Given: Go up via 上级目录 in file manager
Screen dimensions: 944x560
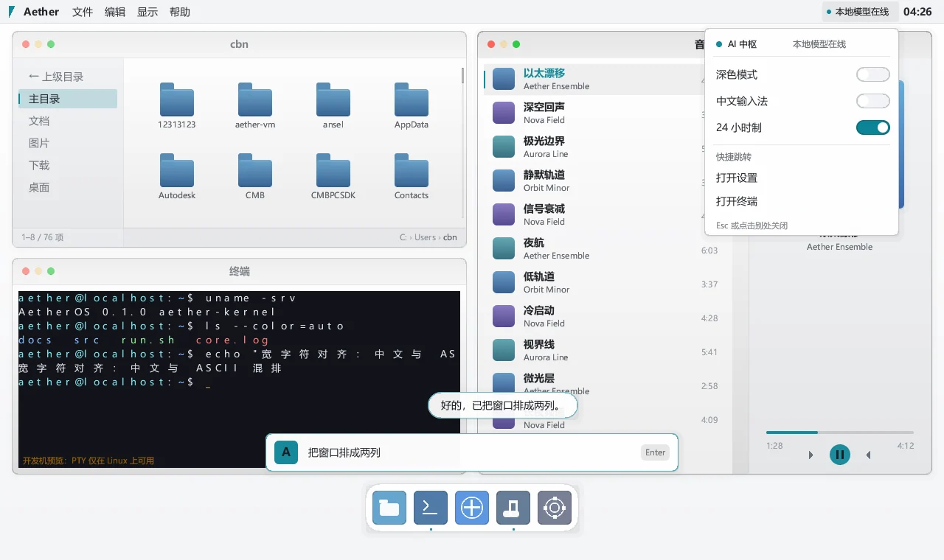Looking at the screenshot, I should (68, 77).
